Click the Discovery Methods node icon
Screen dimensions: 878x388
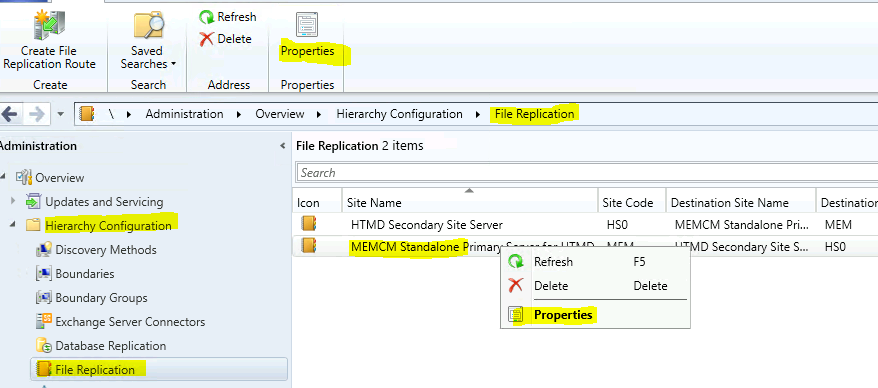point(44,250)
